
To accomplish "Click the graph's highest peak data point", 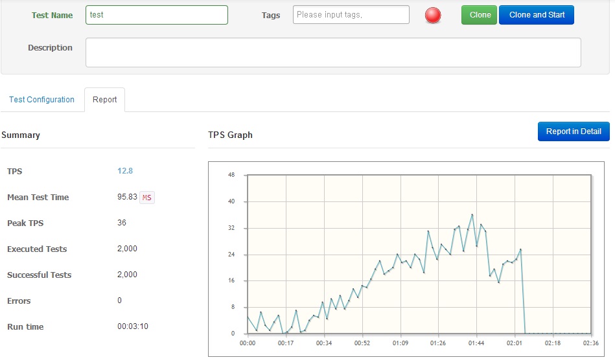I will 472,214.
